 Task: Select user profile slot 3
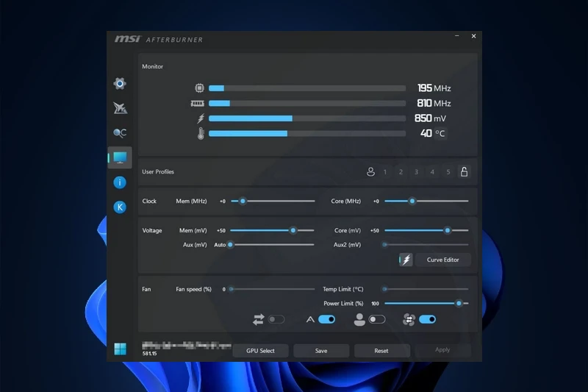point(416,172)
